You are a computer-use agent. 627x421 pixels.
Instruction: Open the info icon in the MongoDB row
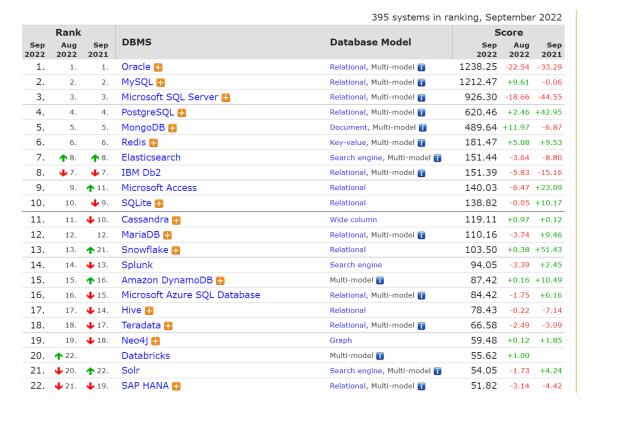tap(423, 128)
